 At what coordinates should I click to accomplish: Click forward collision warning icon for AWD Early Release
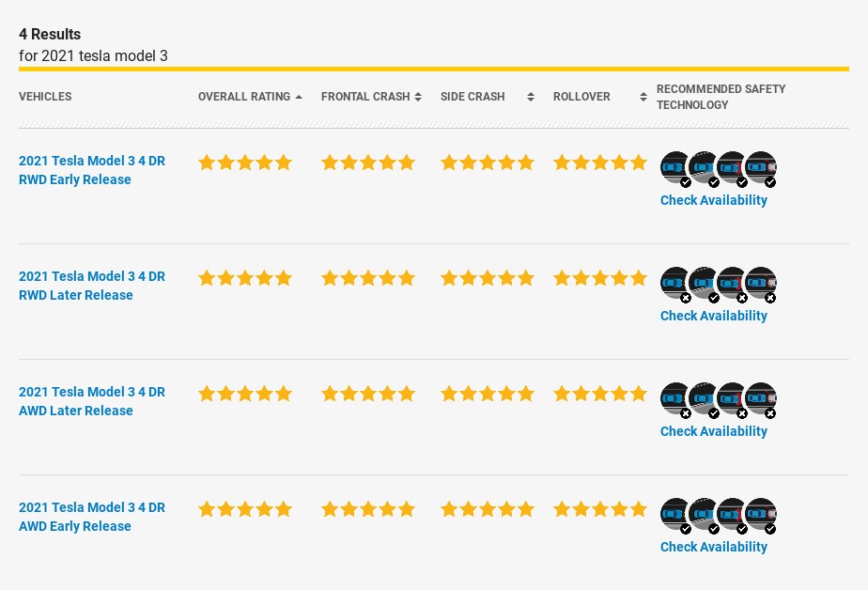tap(674, 514)
